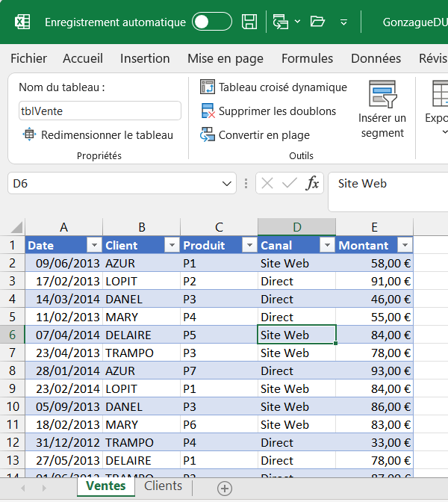Click the resize table icon

point(29,134)
